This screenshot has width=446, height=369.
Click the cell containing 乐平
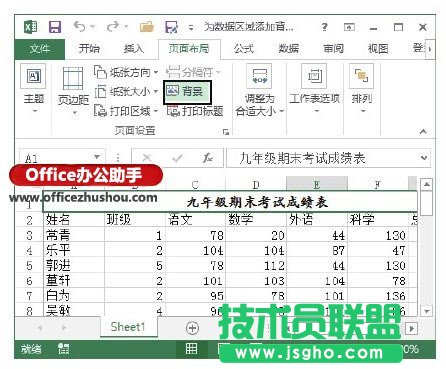[x=74, y=250]
